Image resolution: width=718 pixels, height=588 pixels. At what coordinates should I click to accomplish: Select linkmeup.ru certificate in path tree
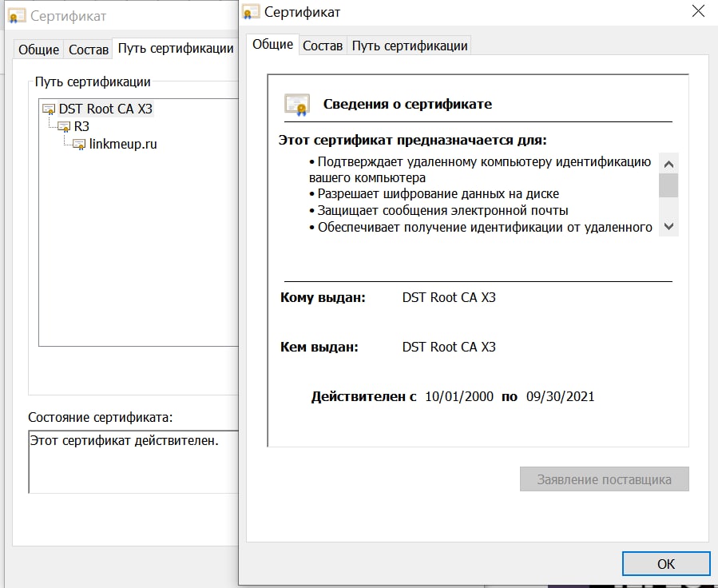123,144
